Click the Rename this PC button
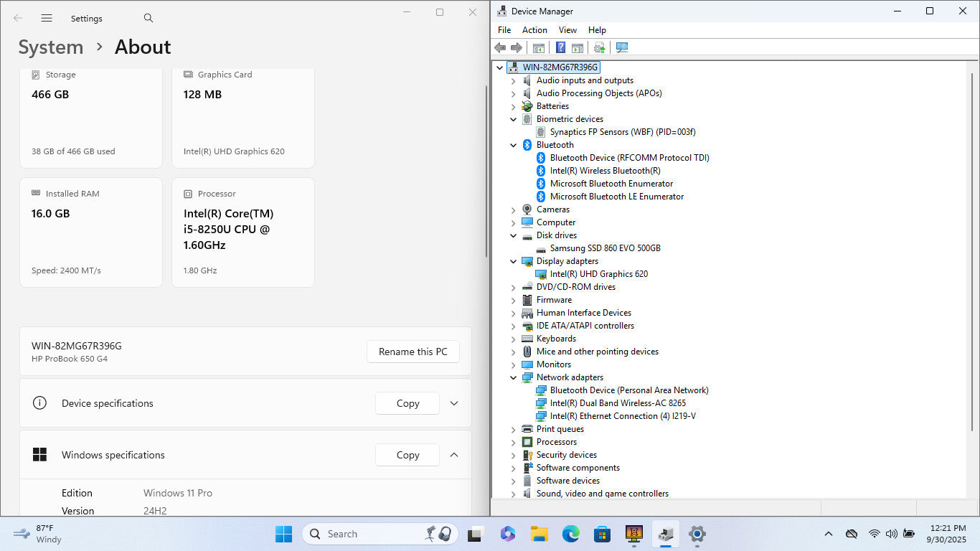This screenshot has width=980, height=551. tap(413, 352)
